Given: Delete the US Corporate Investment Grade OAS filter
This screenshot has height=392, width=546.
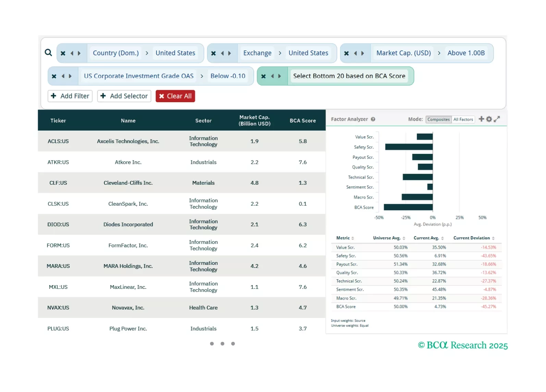Looking at the screenshot, I should click(54, 76).
